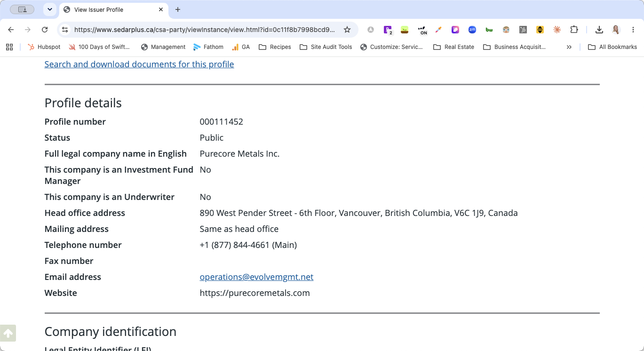Screen dimensions: 644x351
Task: Open the apps grid in bookmarks bar
Action: click(9, 47)
